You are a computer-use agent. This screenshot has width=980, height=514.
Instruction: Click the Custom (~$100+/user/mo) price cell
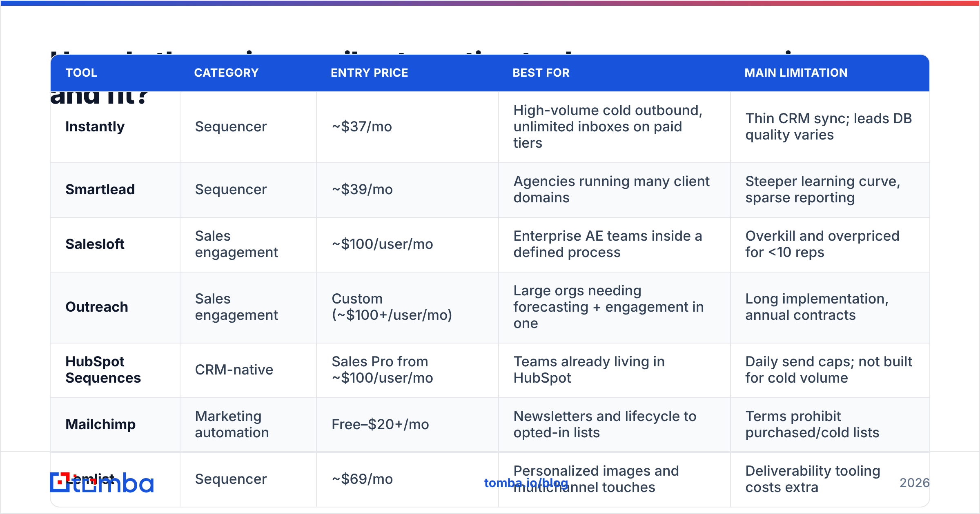408,307
